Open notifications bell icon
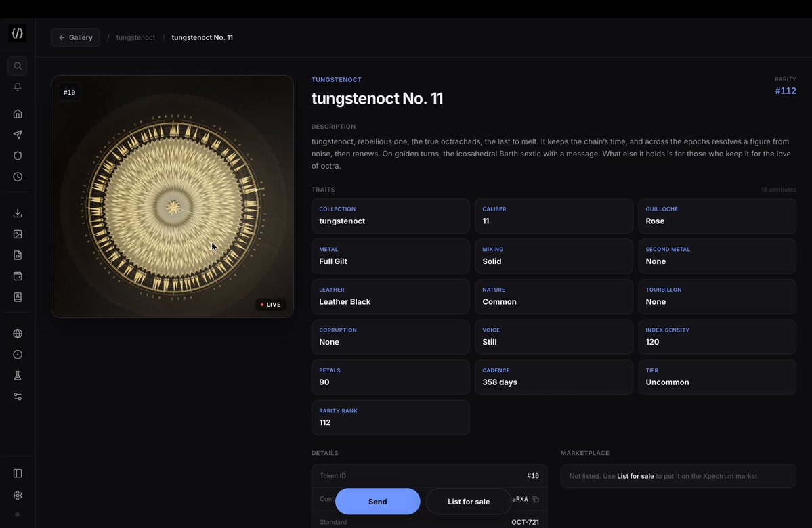This screenshot has height=528, width=812. (x=18, y=87)
